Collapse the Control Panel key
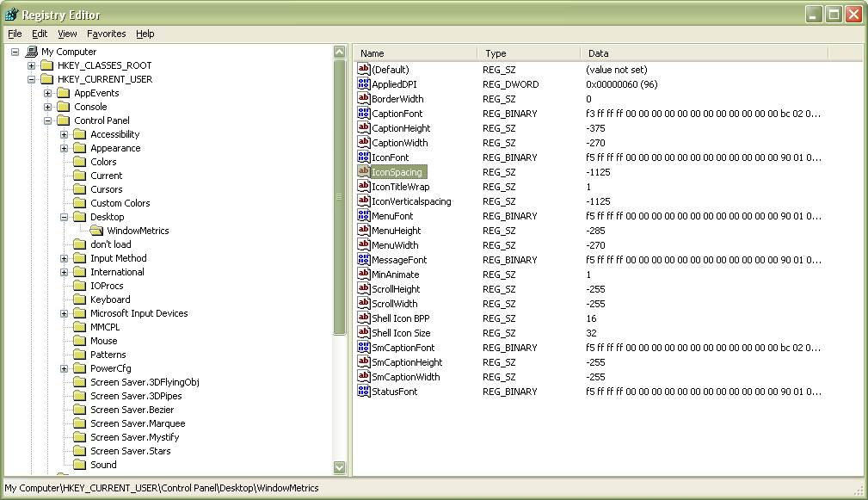Viewport: 868px width, 500px height. pos(47,120)
